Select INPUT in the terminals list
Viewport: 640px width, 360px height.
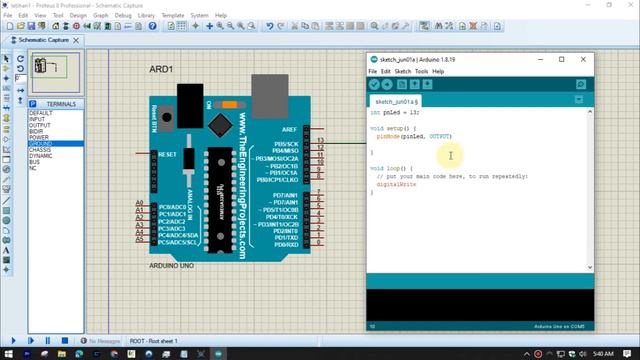click(56, 119)
